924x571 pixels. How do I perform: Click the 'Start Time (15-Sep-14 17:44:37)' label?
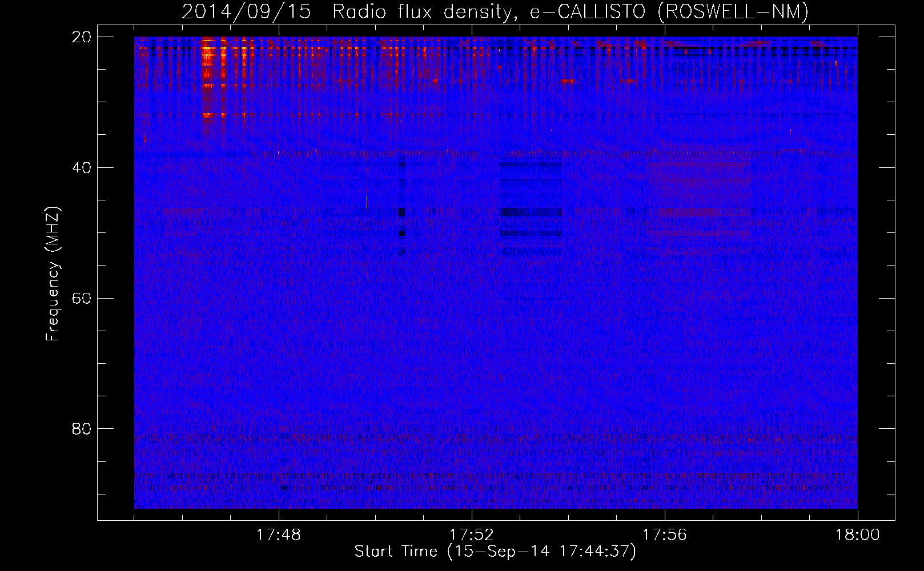tap(495, 552)
